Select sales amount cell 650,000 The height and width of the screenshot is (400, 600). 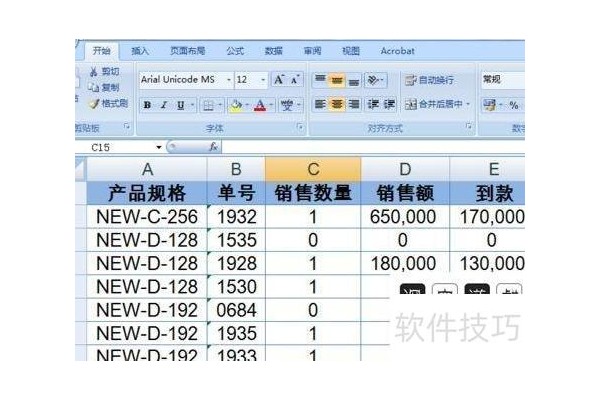click(x=405, y=217)
